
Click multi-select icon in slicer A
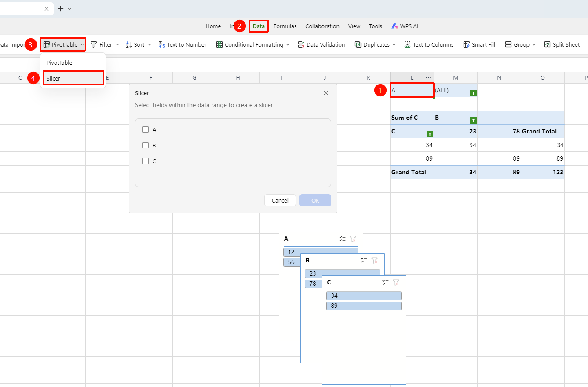pos(343,239)
